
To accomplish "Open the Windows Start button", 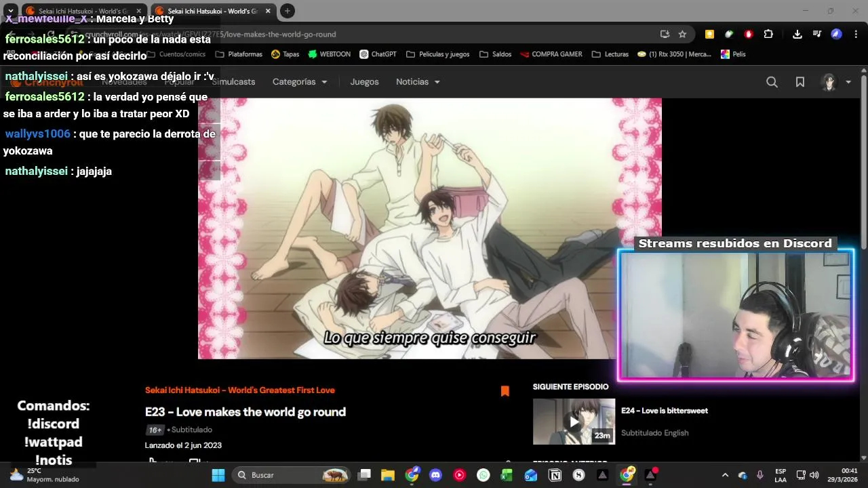I will tap(218, 475).
